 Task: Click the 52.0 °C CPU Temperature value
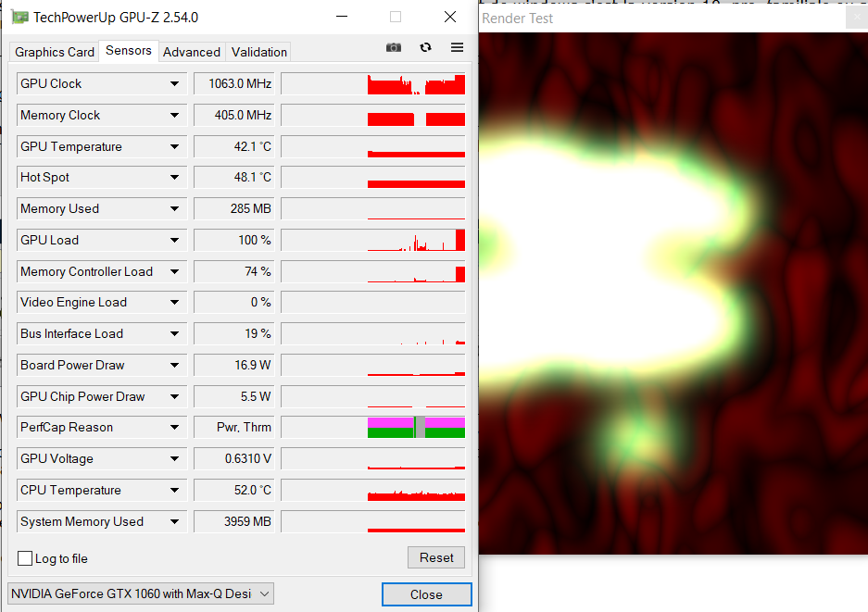tap(234, 491)
